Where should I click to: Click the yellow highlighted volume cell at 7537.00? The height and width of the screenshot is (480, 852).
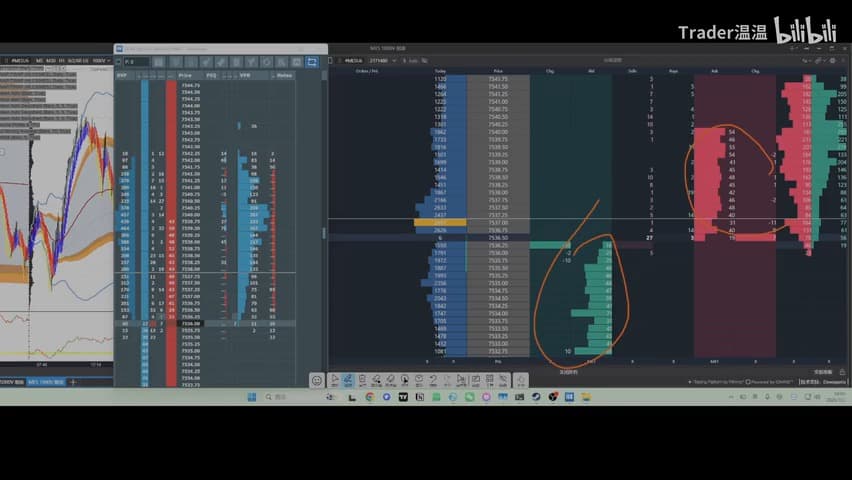[x=440, y=222]
